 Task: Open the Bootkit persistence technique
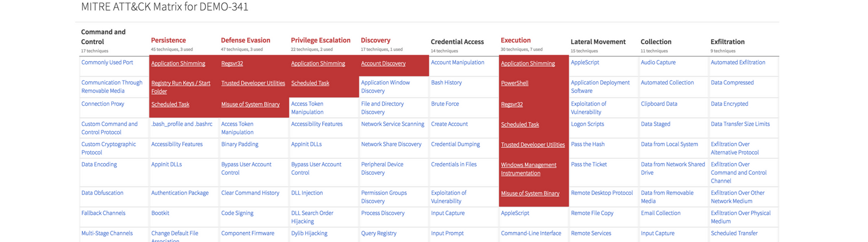tap(160, 213)
